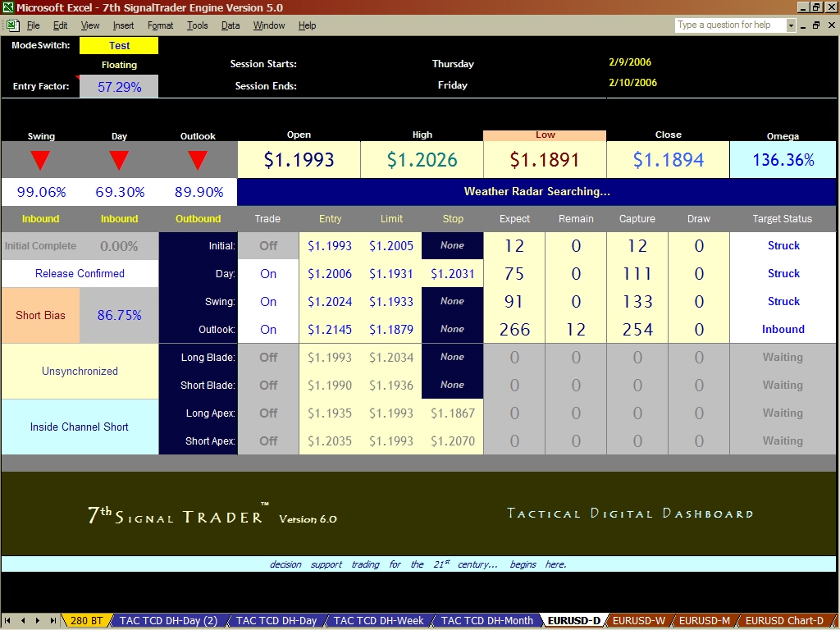Open the Format menu
The width and height of the screenshot is (840, 630).
pos(160,25)
